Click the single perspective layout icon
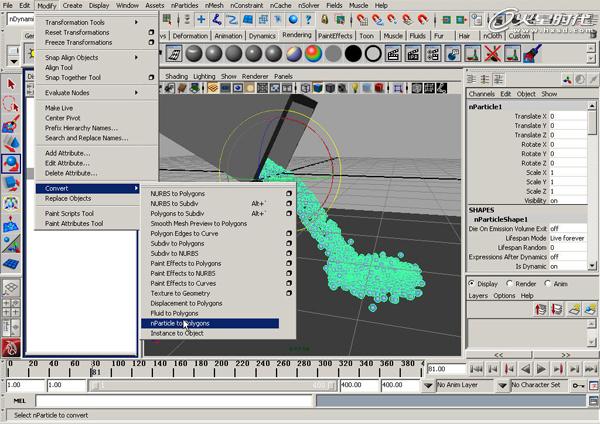Screen dimensions: 600x424 11,287
